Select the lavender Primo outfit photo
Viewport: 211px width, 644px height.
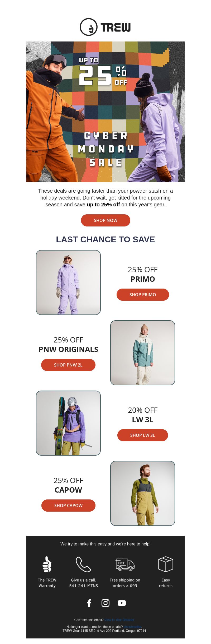68,282
